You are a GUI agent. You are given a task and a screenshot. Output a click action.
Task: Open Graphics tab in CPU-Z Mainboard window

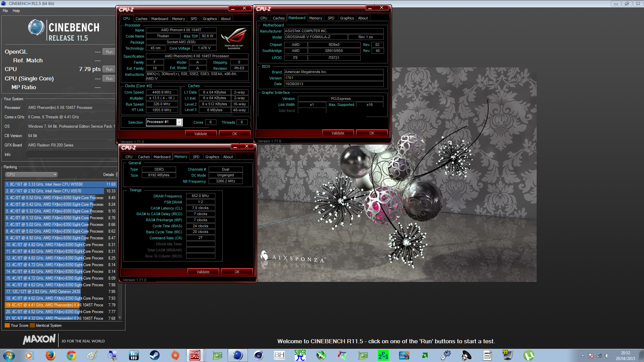pyautogui.click(x=347, y=18)
